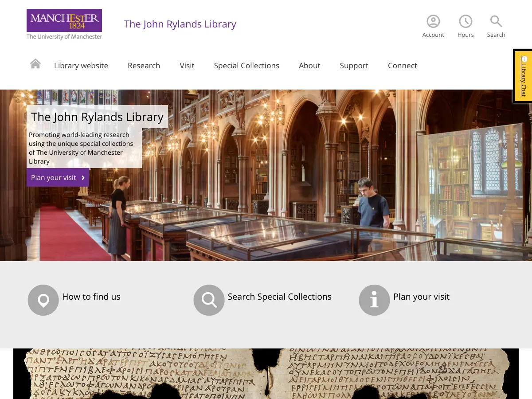
Task: Open the Research menu
Action: (144, 66)
